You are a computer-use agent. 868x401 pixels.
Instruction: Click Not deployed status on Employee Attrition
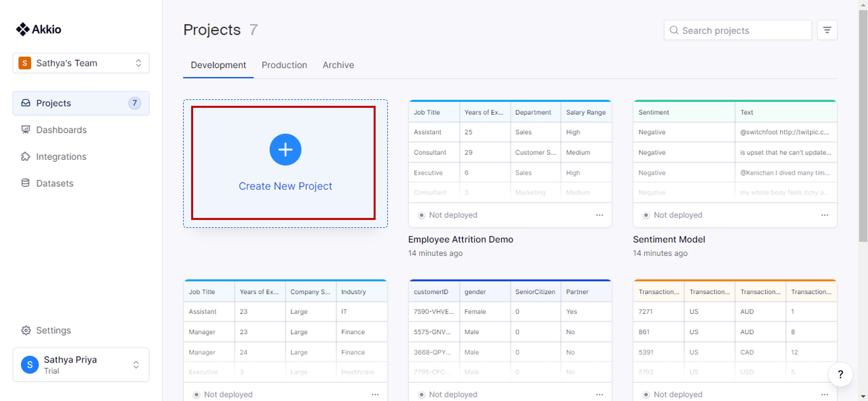pos(453,215)
